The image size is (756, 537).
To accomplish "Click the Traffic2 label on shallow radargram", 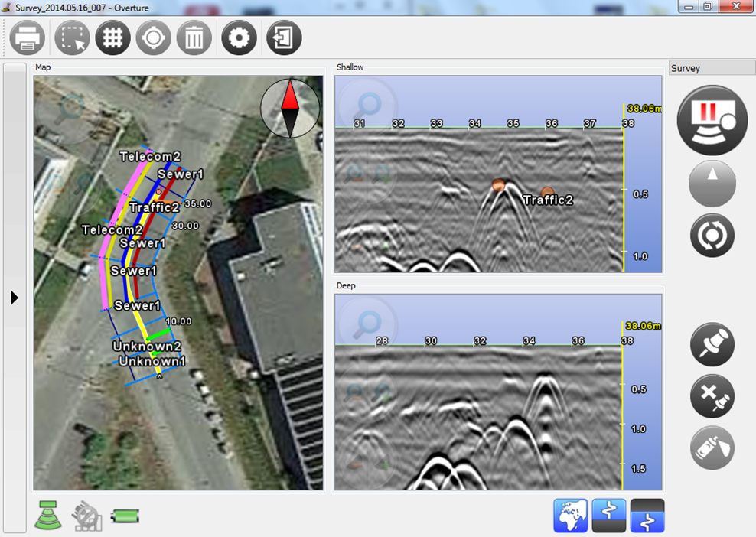I will pos(548,200).
